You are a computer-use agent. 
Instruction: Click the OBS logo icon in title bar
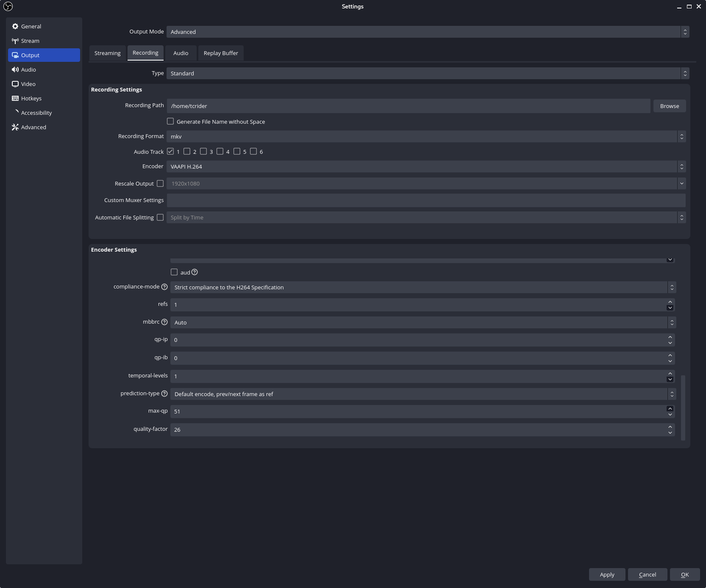[8, 6]
